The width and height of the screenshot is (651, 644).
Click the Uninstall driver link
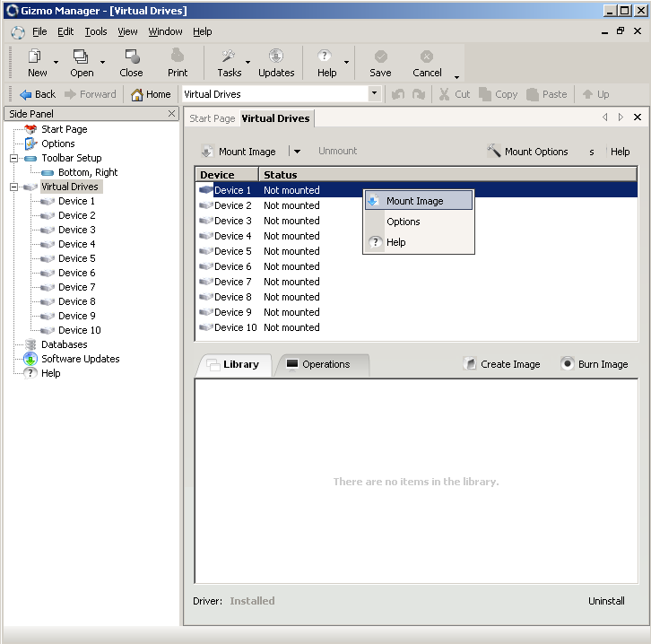tap(606, 601)
